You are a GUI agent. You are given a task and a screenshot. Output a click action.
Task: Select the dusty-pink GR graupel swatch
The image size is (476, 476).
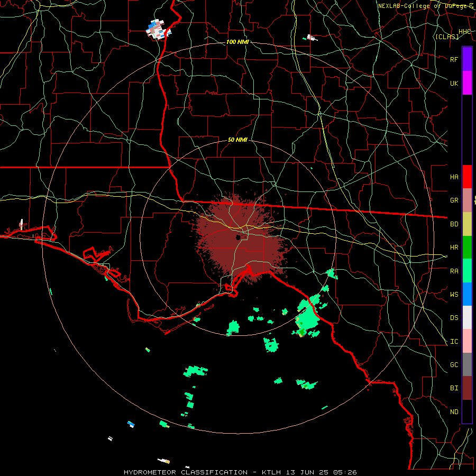(467, 200)
